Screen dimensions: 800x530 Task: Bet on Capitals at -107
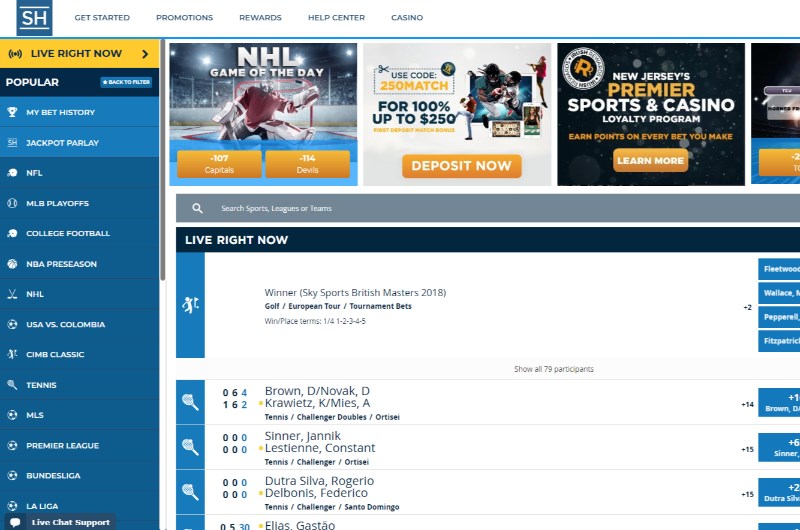click(219, 164)
